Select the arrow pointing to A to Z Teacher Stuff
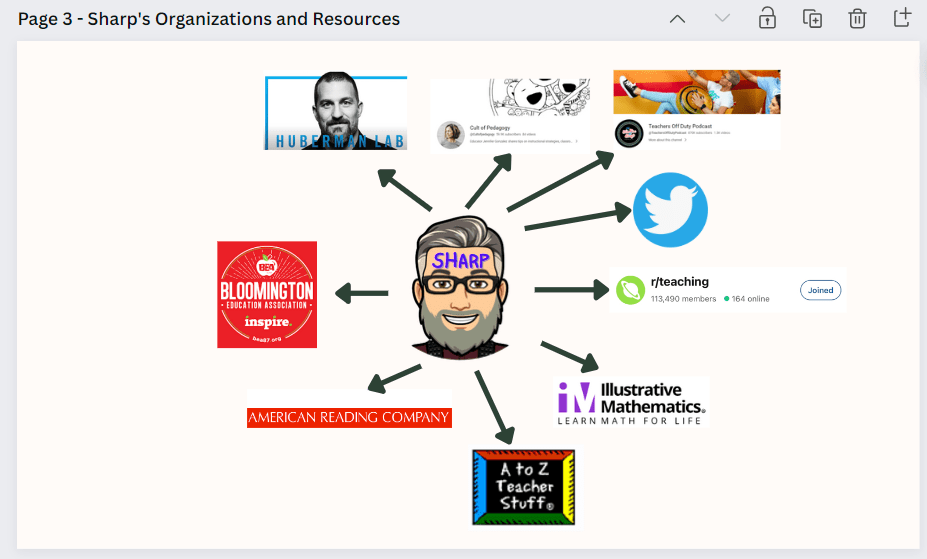Image resolution: width=927 pixels, height=559 pixels. tap(495, 408)
